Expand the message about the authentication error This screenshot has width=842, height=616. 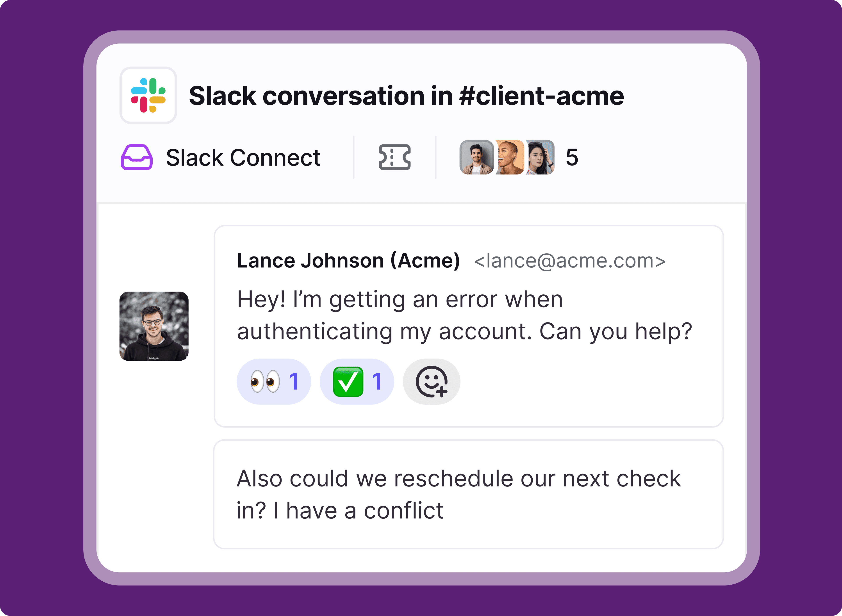tap(464, 315)
